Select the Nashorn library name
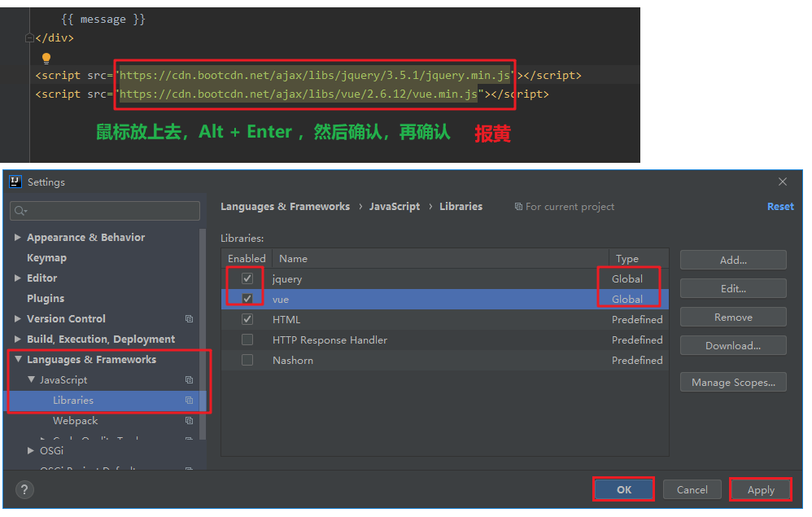 [293, 360]
